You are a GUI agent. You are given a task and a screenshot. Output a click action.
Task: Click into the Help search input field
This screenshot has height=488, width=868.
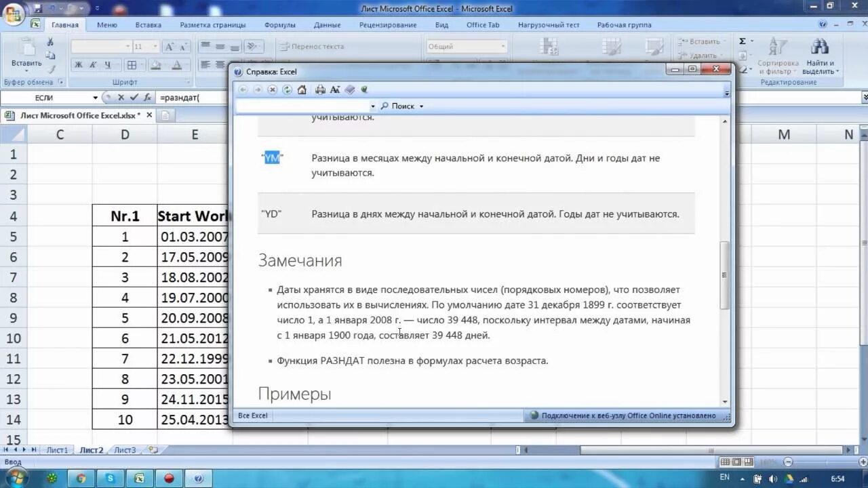pyautogui.click(x=302, y=106)
